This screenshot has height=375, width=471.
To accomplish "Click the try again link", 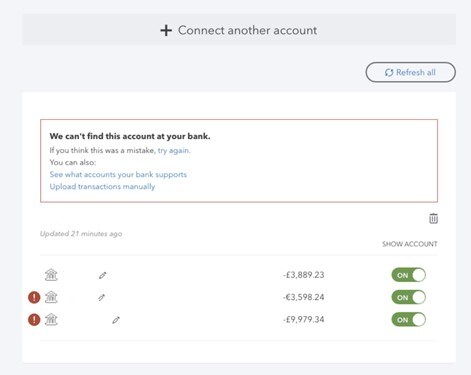I will 174,150.
